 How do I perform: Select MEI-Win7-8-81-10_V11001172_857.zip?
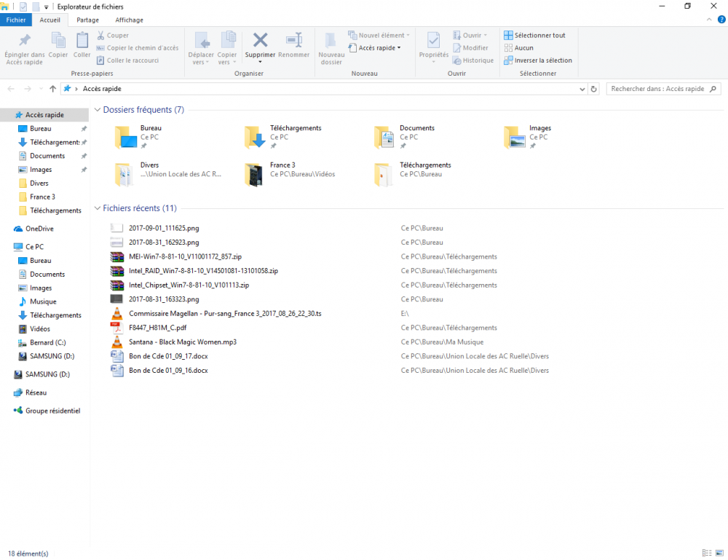[185, 257]
